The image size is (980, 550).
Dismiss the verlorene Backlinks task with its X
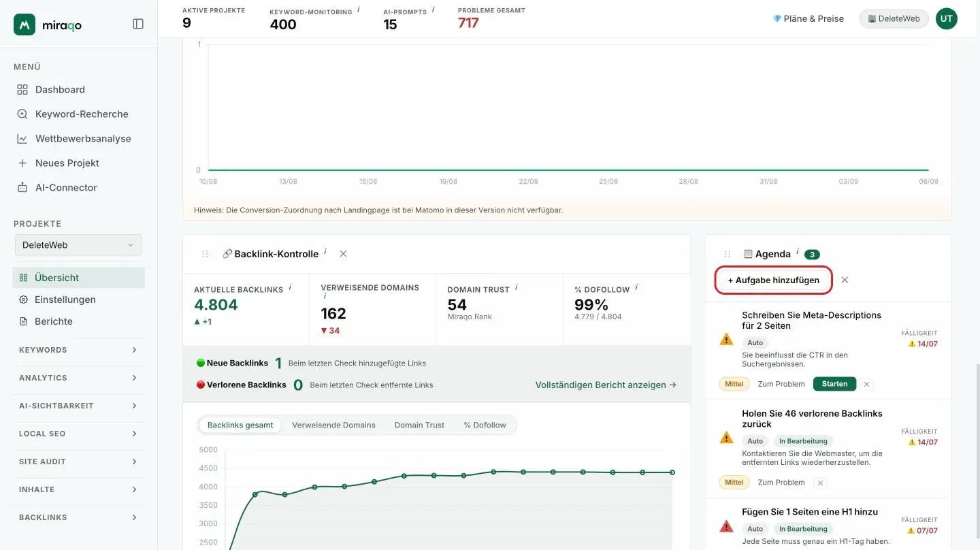820,483
